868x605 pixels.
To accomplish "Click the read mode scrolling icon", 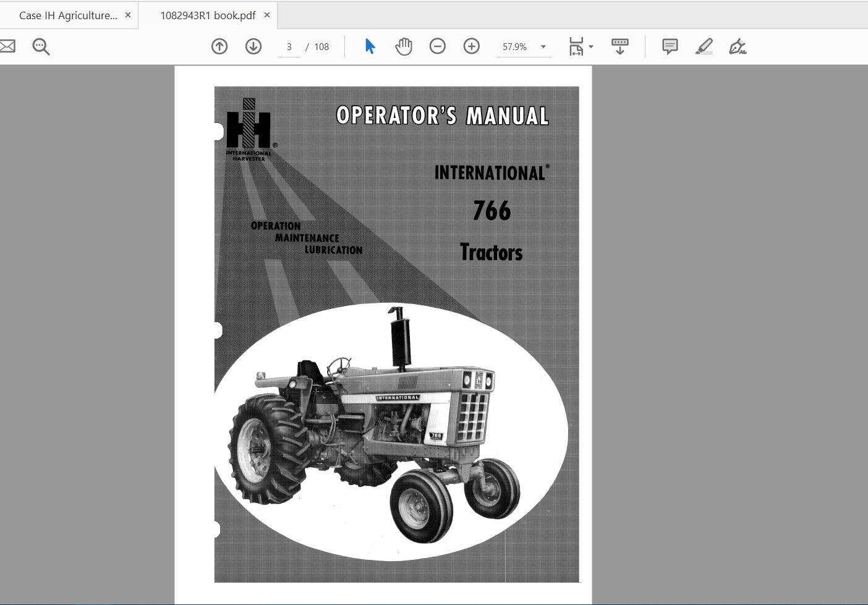I will coord(619,46).
